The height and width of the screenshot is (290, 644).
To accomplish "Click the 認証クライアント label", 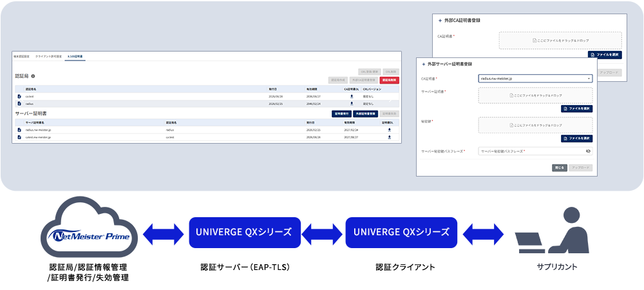I will pos(405,267).
